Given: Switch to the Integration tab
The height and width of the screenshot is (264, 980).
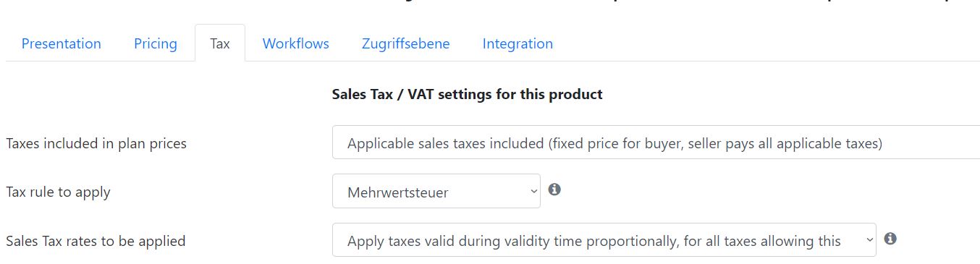Looking at the screenshot, I should 518,43.
